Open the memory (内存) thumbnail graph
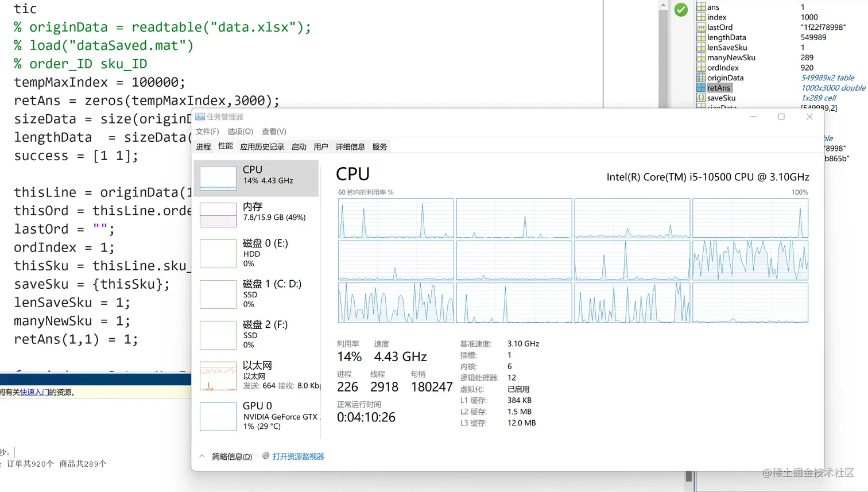 click(x=218, y=215)
